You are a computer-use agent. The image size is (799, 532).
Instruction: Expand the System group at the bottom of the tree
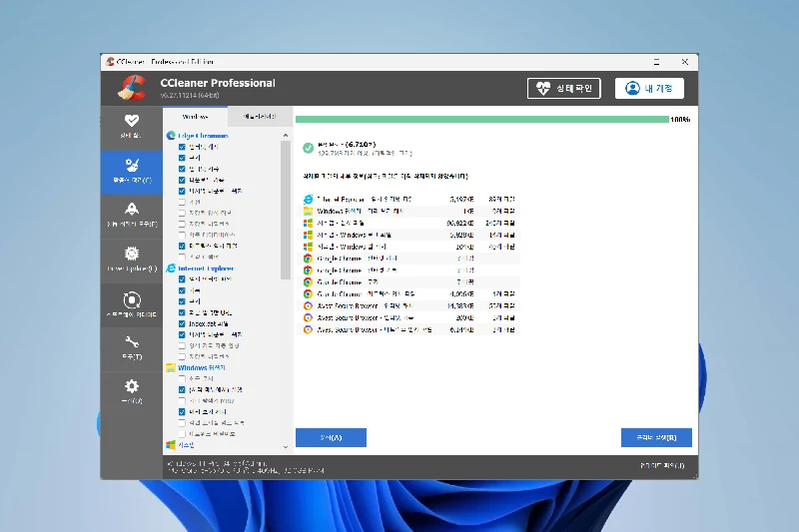click(186, 445)
